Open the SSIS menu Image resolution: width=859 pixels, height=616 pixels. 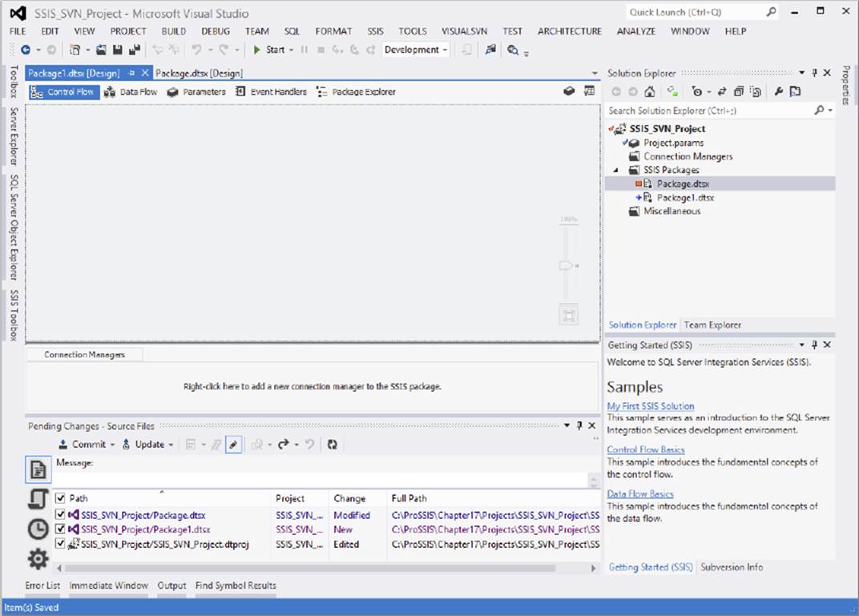(375, 31)
